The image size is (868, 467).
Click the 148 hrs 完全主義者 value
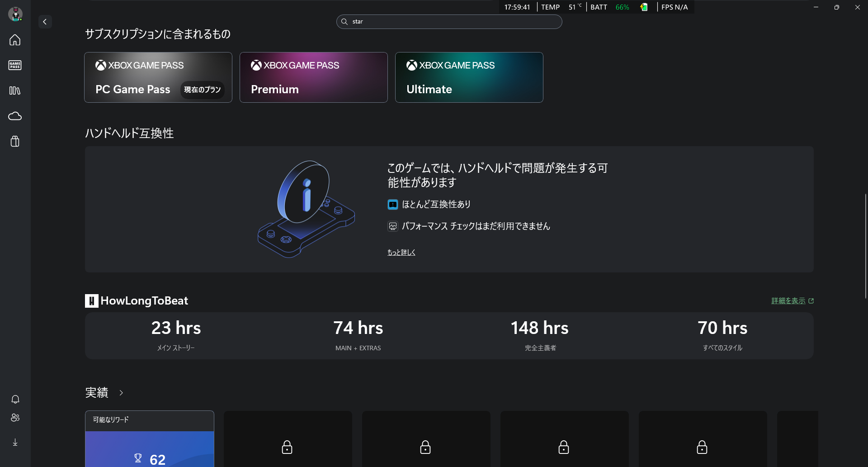pyautogui.click(x=540, y=328)
